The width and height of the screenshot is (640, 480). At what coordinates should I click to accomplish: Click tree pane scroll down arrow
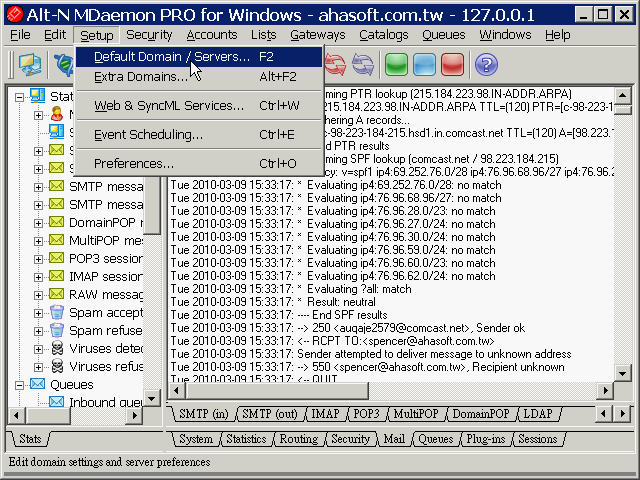152,398
